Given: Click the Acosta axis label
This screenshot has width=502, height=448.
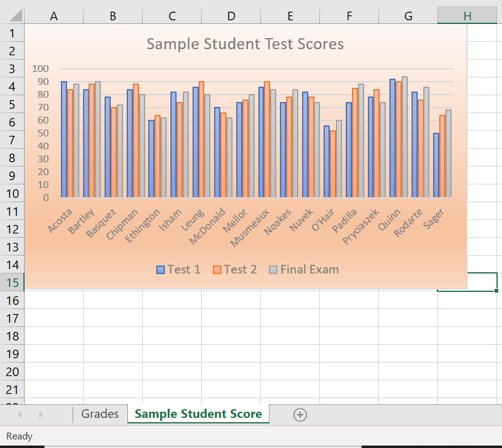Looking at the screenshot, I should tap(60, 221).
